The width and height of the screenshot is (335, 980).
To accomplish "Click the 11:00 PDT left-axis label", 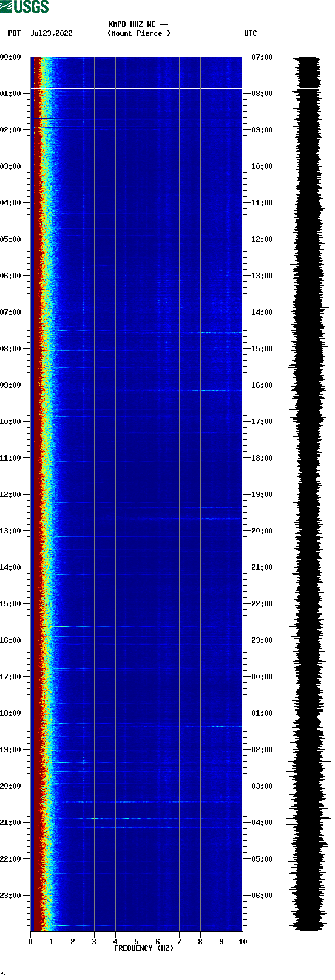I will [x=10, y=458].
